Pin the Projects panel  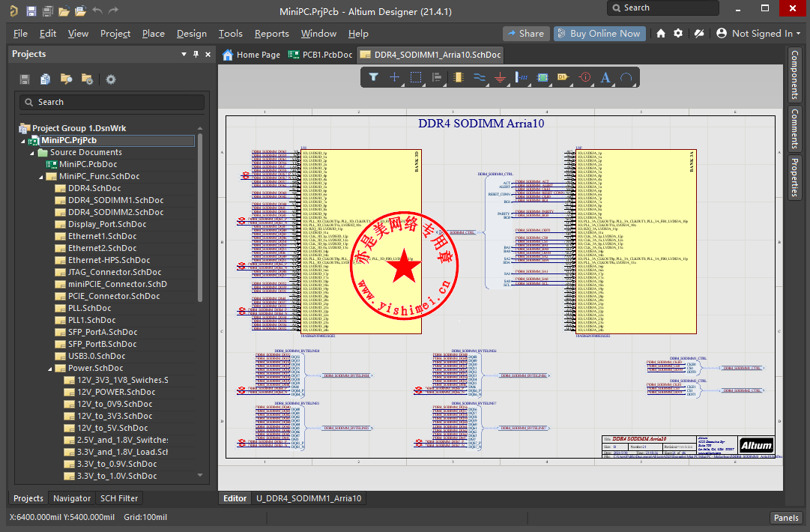coord(196,54)
